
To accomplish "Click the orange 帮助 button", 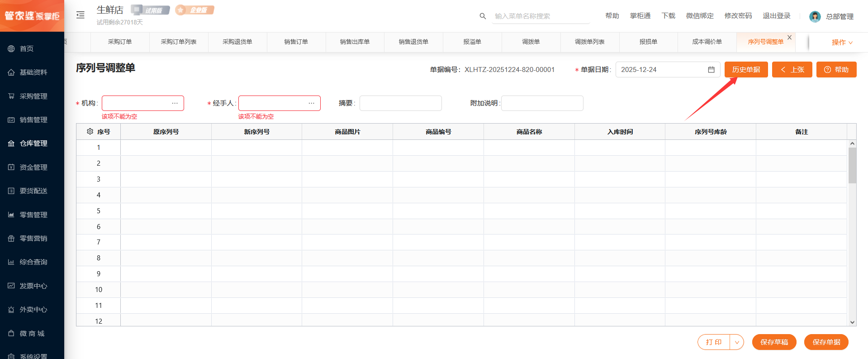I will [x=836, y=70].
